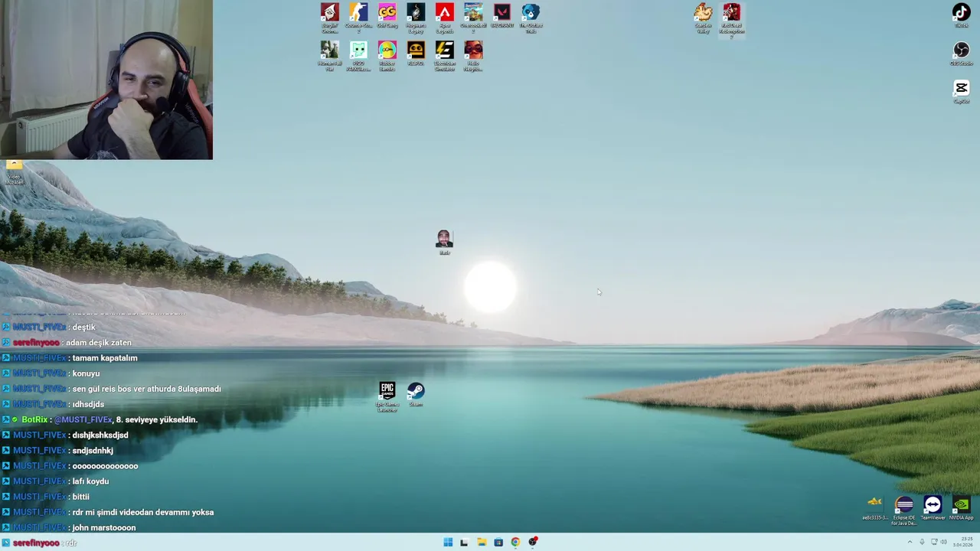Viewport: 980px width, 551px height.
Task: Open Task View in the taskbar
Action: [x=464, y=542]
